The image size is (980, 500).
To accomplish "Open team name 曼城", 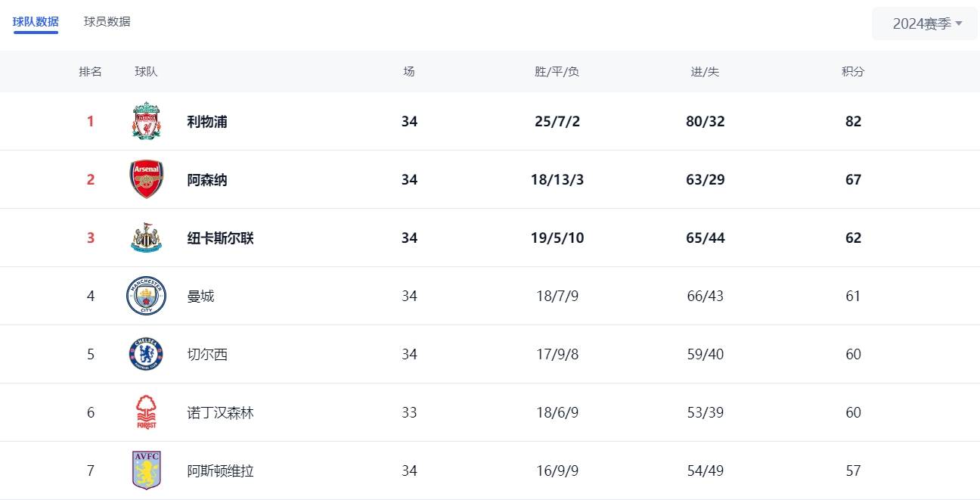I will click(200, 296).
